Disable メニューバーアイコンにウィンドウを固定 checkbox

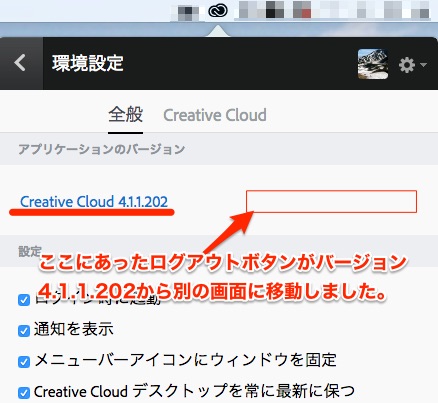24,362
